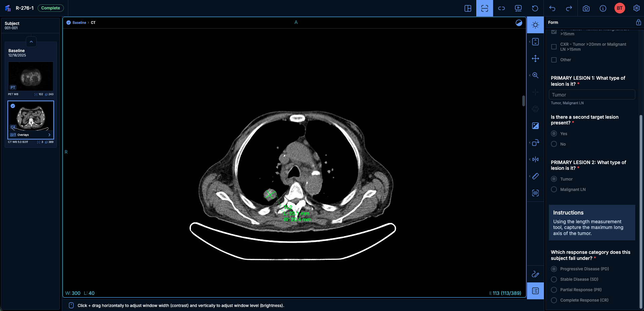Select the window level brightness tool

coord(535,25)
